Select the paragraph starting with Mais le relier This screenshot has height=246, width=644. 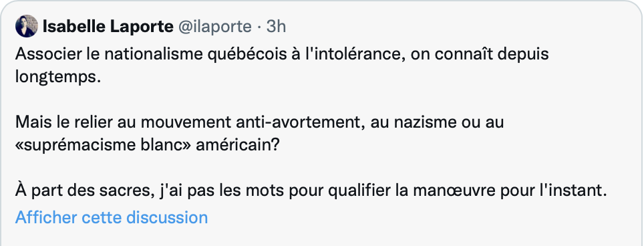(260, 134)
